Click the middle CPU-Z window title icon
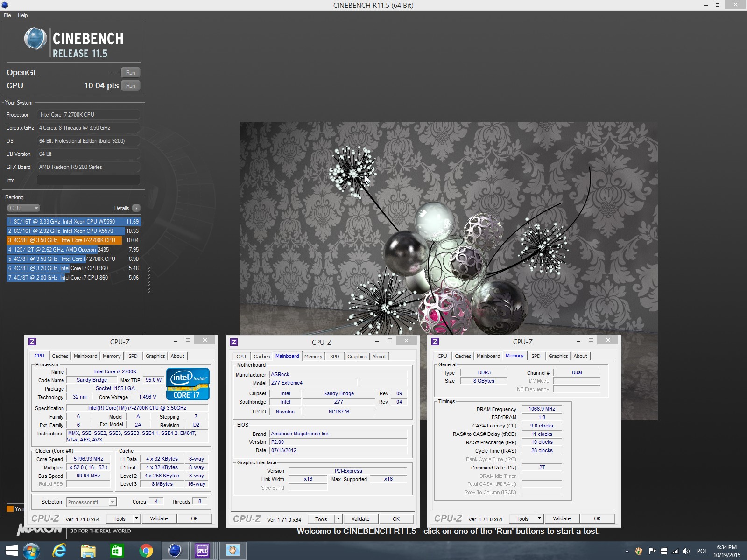 tap(234, 342)
